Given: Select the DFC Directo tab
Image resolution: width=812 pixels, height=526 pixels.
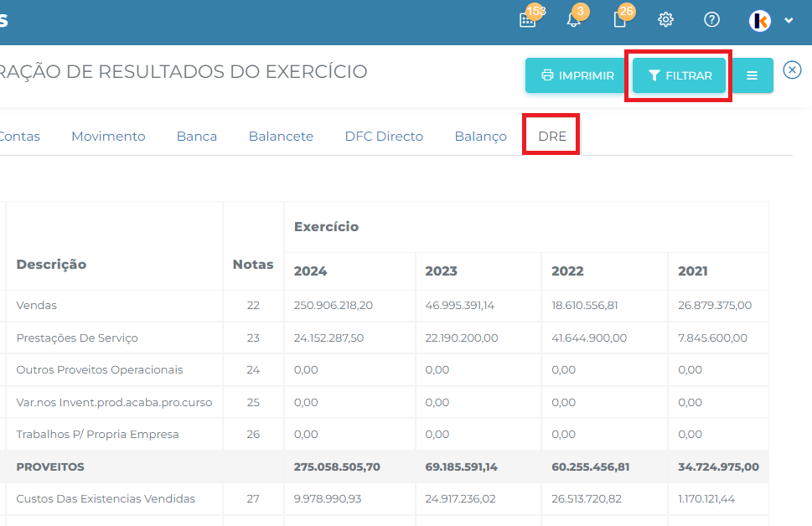Looking at the screenshot, I should (384, 137).
